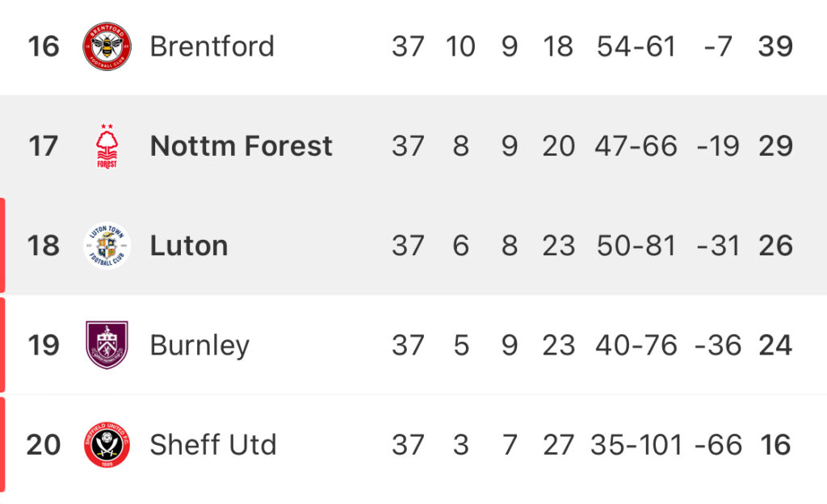Open the Sheffield United crest

(x=107, y=444)
